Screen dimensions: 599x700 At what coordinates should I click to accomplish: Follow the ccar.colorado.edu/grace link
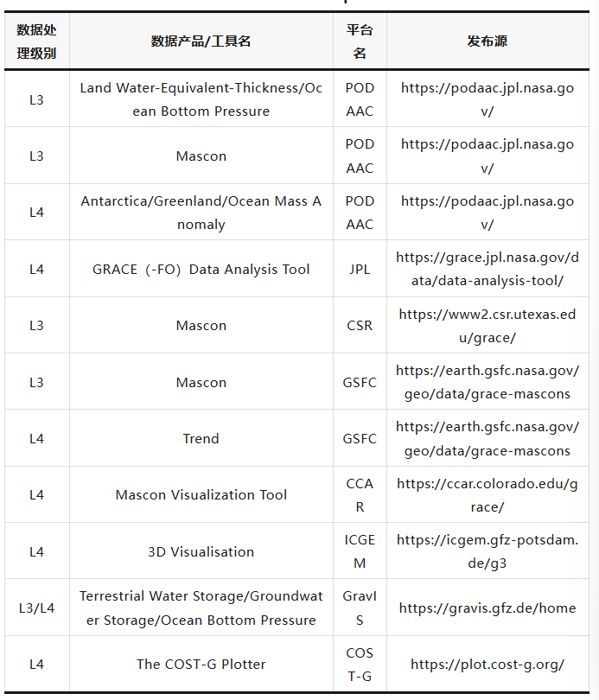pyautogui.click(x=487, y=495)
